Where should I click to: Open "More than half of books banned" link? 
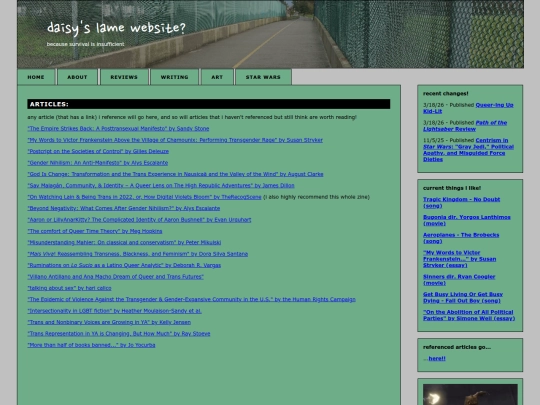coord(91,345)
